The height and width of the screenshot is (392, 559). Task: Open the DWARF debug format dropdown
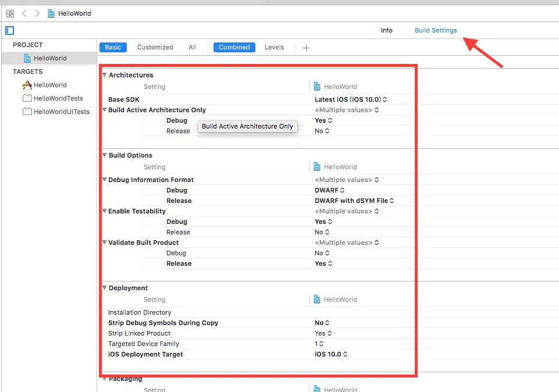pyautogui.click(x=329, y=190)
